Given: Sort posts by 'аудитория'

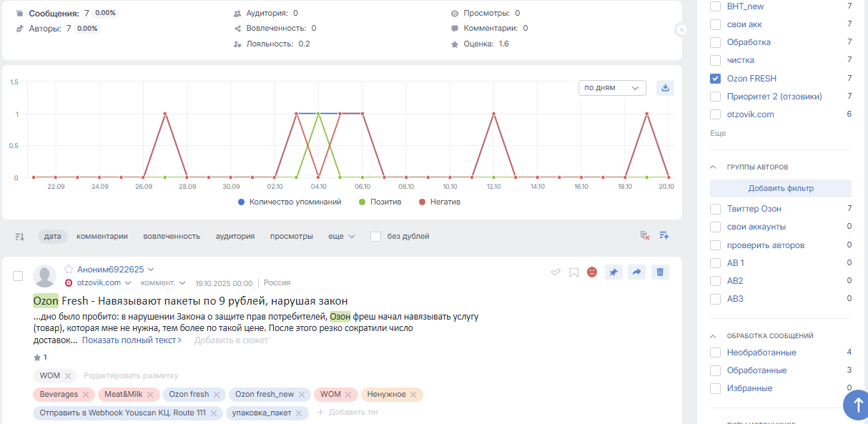Looking at the screenshot, I should [x=235, y=237].
